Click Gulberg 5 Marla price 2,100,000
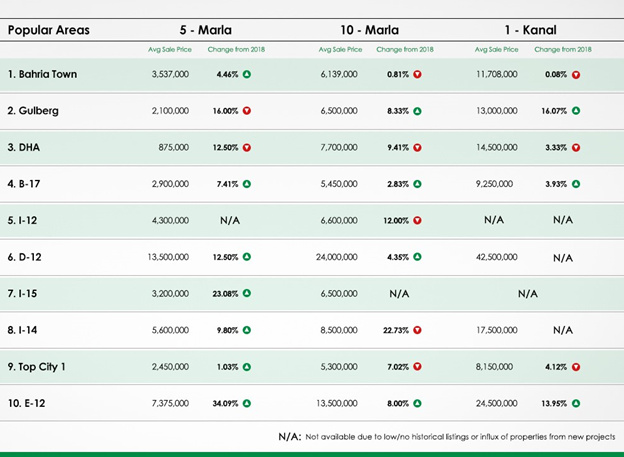The width and height of the screenshot is (624, 457). coord(170,111)
